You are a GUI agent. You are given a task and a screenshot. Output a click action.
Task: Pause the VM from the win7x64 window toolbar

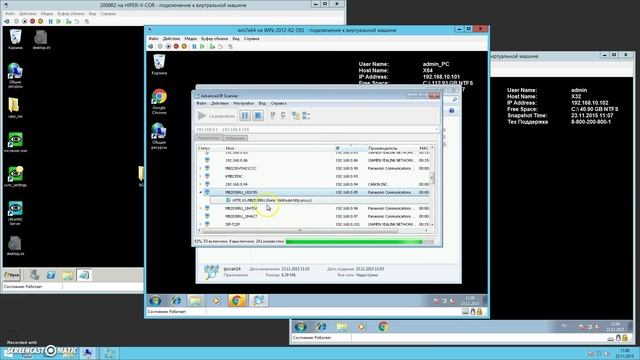194,47
